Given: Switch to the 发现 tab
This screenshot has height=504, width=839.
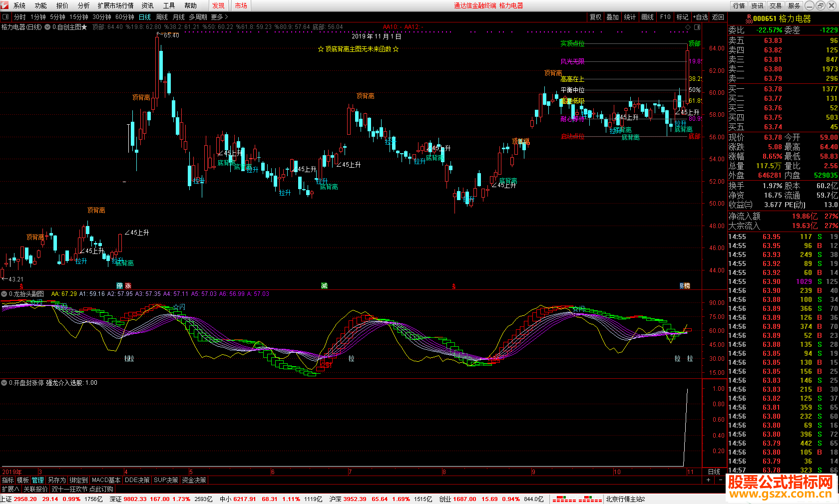Looking at the screenshot, I should point(218,5).
